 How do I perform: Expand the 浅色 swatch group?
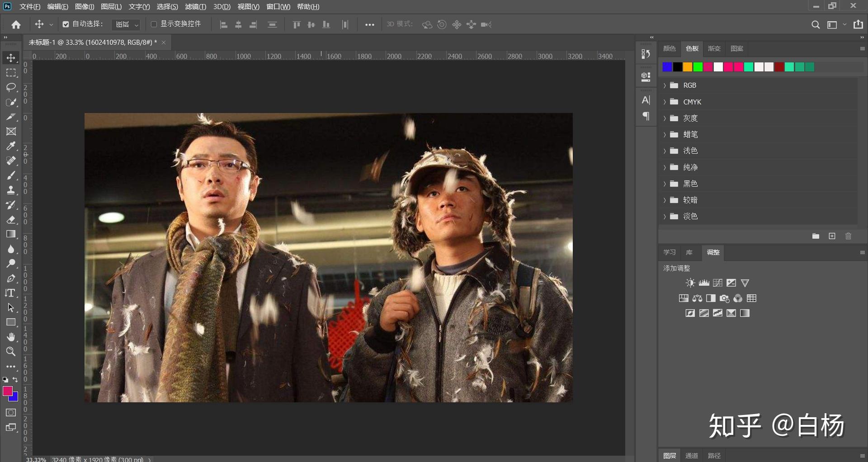665,151
